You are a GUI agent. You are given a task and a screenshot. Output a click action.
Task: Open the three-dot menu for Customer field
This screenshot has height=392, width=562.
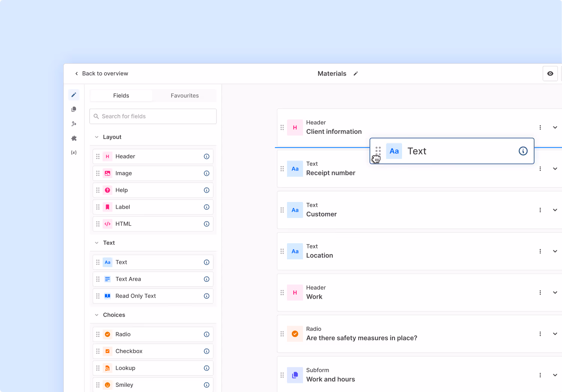pos(540,210)
